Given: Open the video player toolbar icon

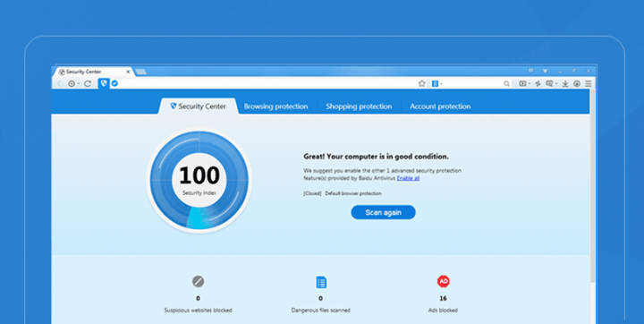Looking at the screenshot, I should pos(522,84).
